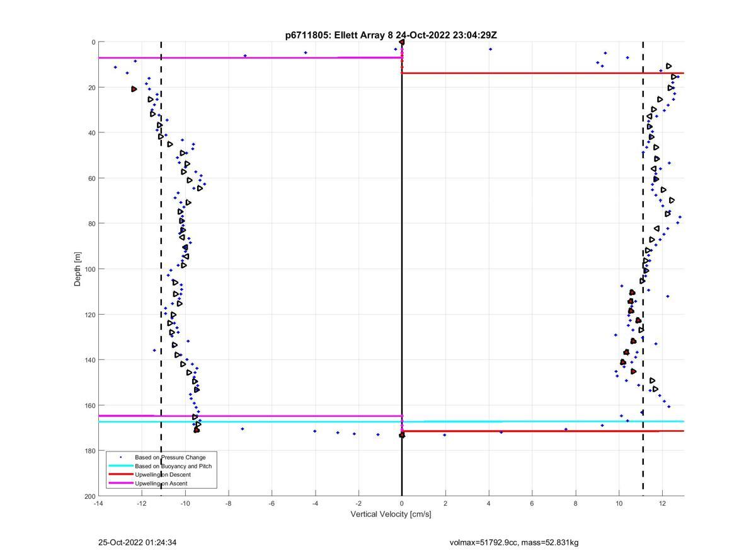Click the x-axis tick label '-10'
Image resolution: width=756 pixels, height=558 pixels.
coord(185,504)
